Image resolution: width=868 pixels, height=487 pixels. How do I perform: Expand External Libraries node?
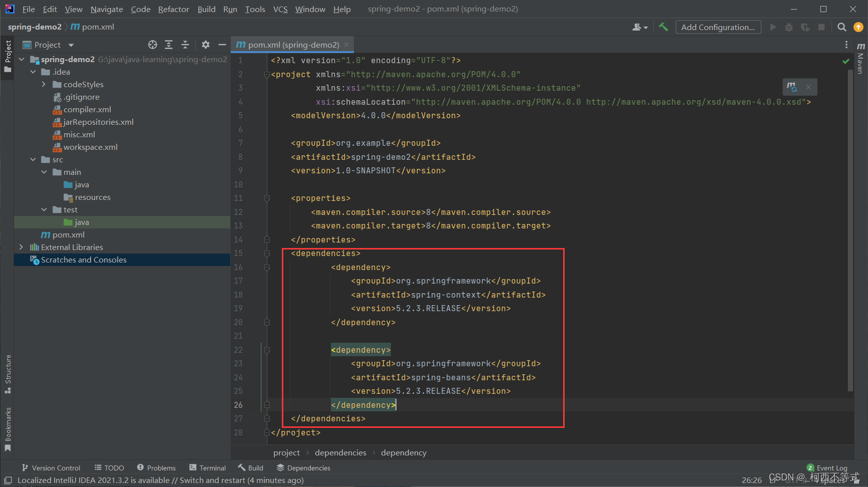(x=21, y=247)
